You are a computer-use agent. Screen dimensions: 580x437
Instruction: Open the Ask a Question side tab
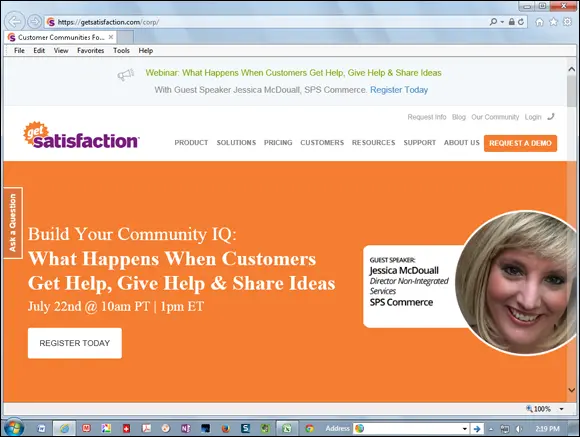(x=13, y=223)
